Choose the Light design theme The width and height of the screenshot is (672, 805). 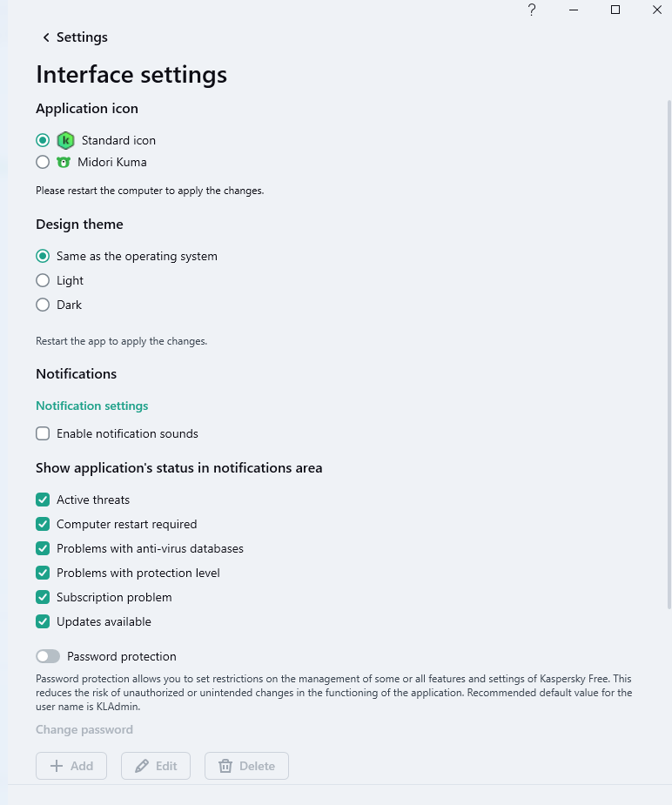coord(43,280)
